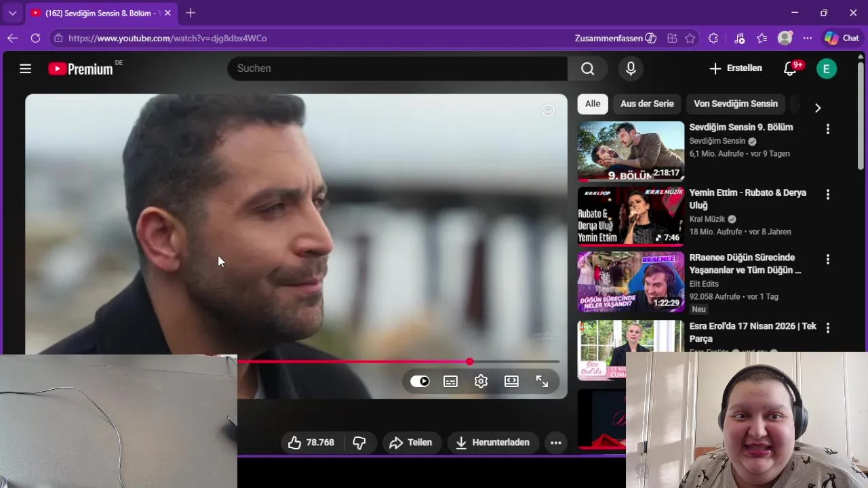Open media control music icon
This screenshot has height=488, width=868.
click(739, 39)
